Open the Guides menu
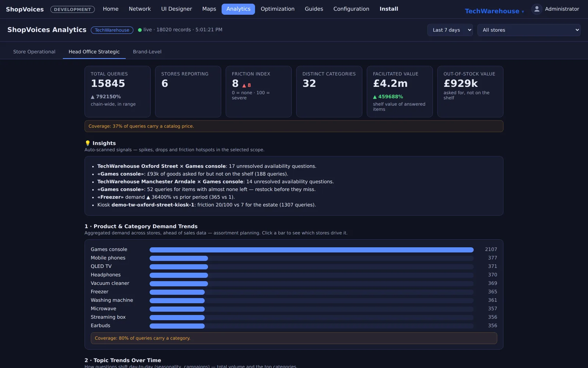The height and width of the screenshot is (368, 588). click(314, 9)
